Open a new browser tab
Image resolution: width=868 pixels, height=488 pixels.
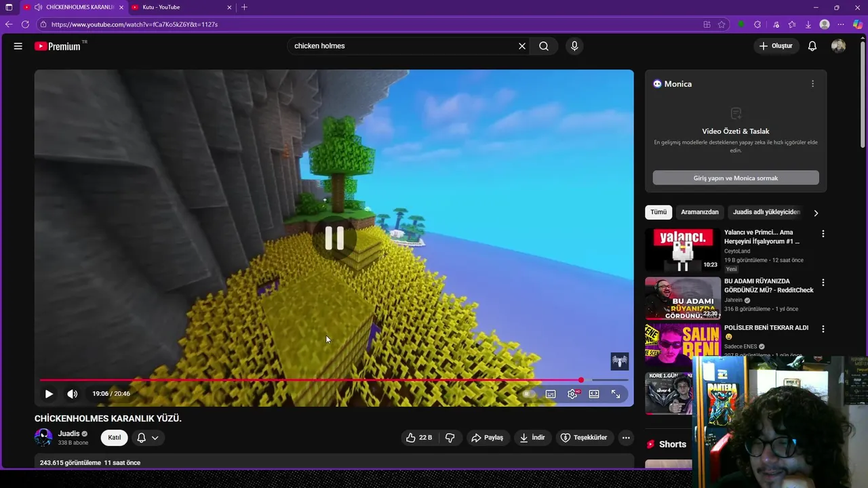coord(245,7)
